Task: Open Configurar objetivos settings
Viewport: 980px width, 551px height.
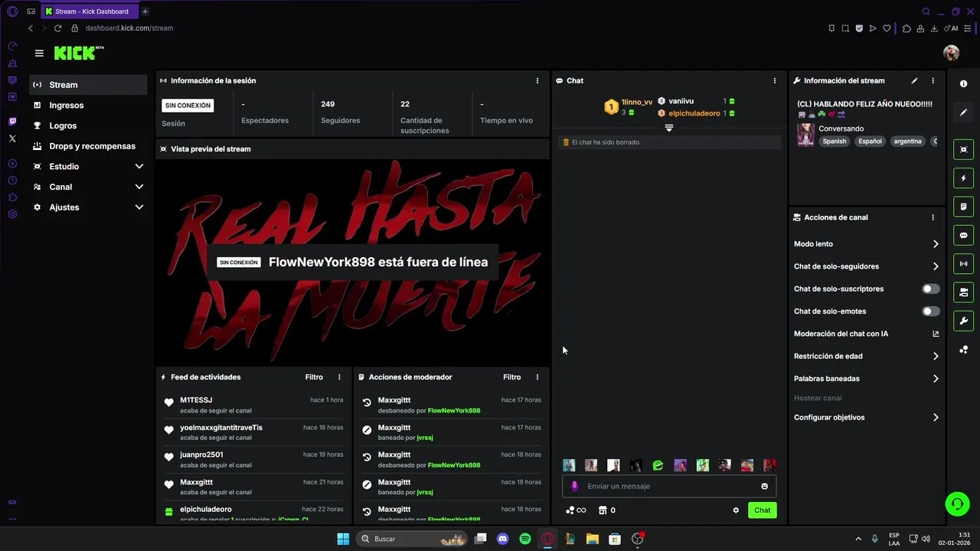Action: pos(866,418)
